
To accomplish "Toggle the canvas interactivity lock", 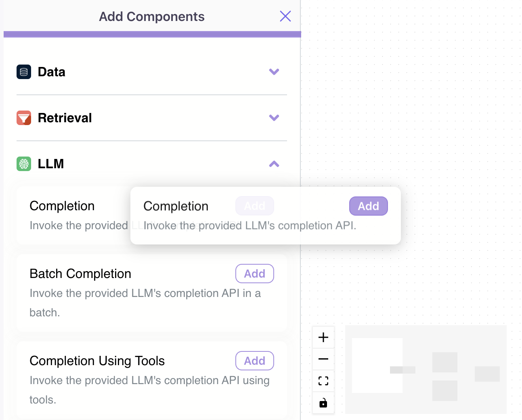I will click(x=323, y=403).
